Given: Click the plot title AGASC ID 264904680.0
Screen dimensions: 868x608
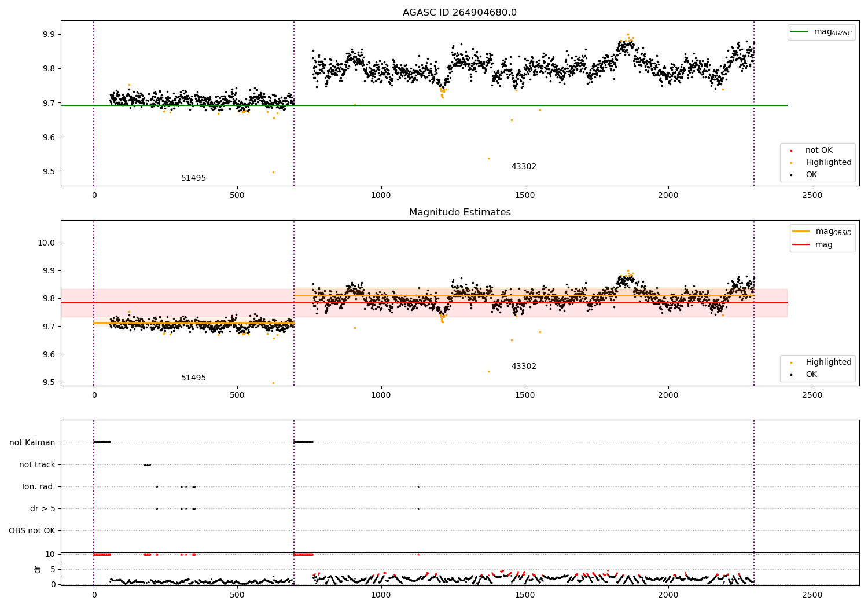Looking at the screenshot, I should [x=459, y=13].
